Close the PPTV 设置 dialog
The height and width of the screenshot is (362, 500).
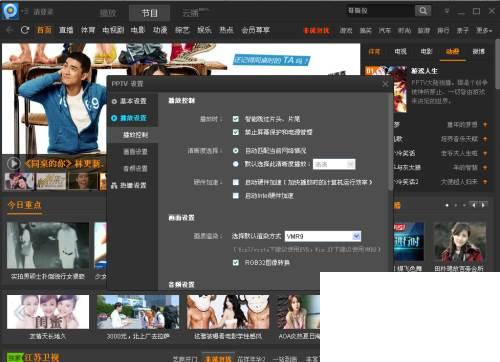coord(385,84)
